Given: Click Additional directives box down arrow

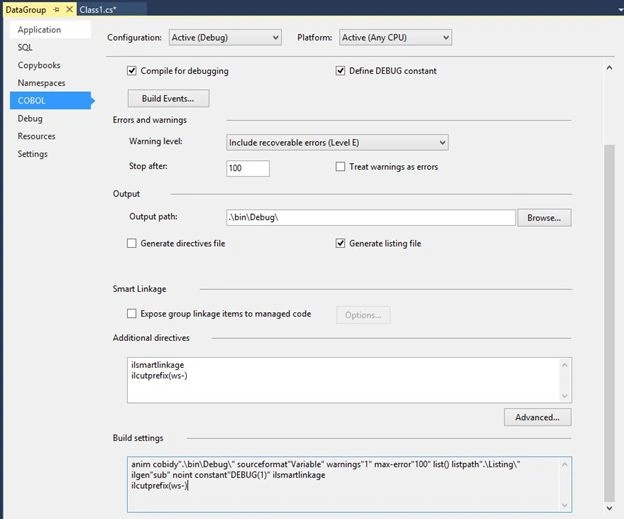Looking at the screenshot, I should pyautogui.click(x=564, y=396).
